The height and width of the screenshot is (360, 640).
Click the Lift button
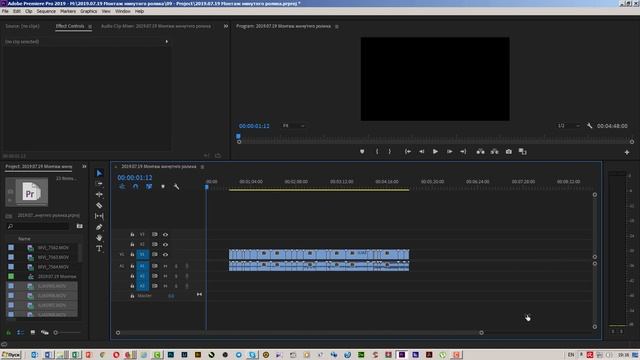coord(481,151)
